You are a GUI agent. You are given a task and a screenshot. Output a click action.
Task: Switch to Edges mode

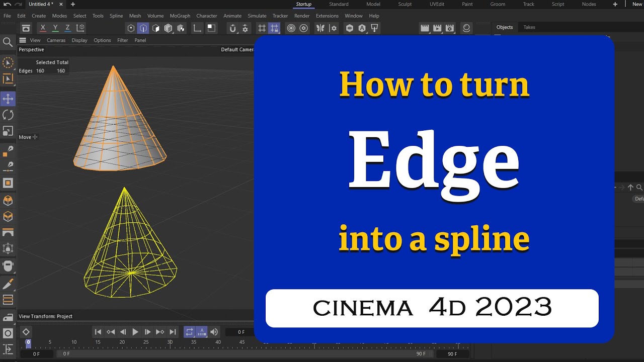[143, 28]
